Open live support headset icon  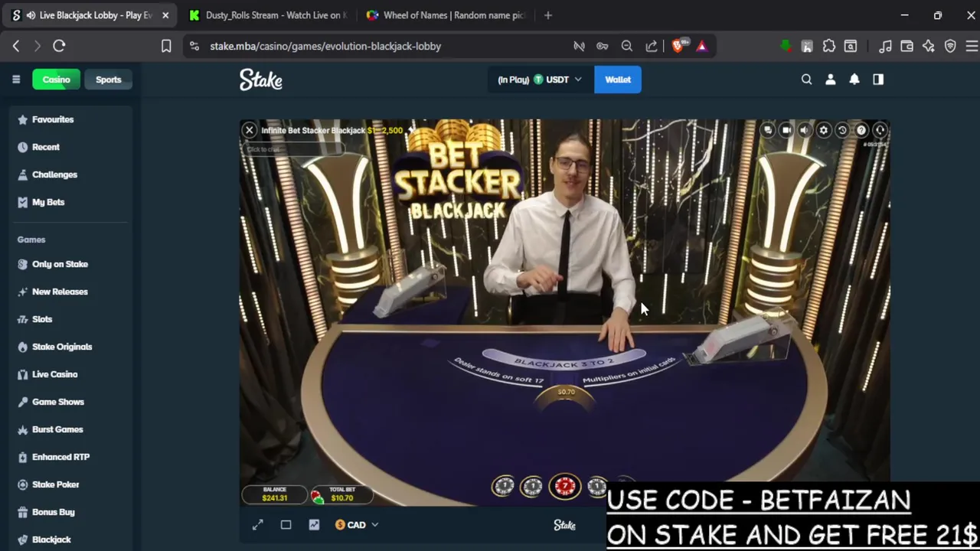click(880, 130)
